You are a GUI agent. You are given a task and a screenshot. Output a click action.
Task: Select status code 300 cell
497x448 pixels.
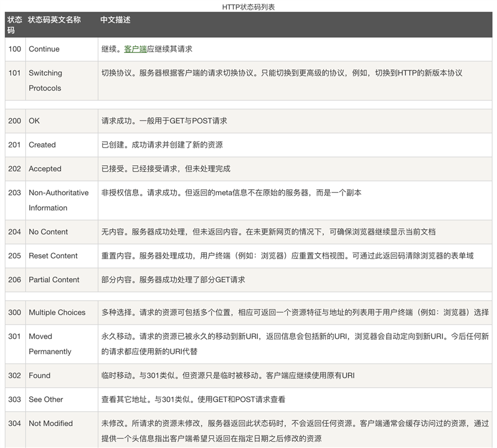pyautogui.click(x=15, y=312)
